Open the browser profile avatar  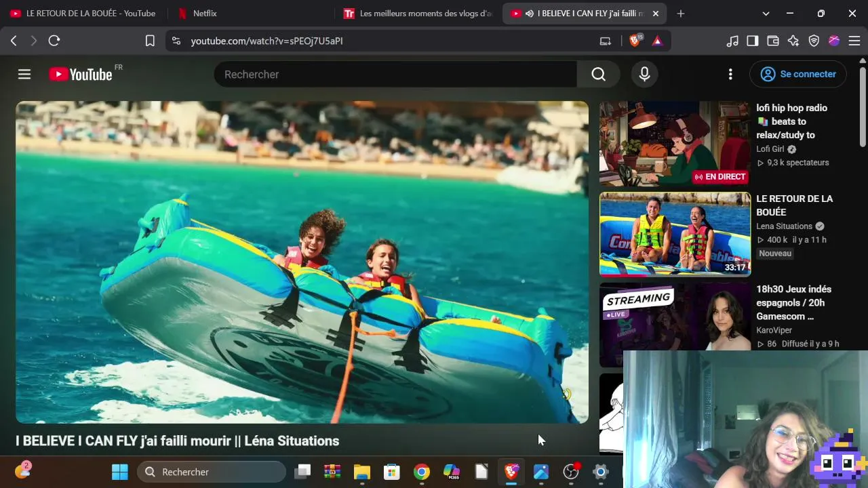pos(834,41)
